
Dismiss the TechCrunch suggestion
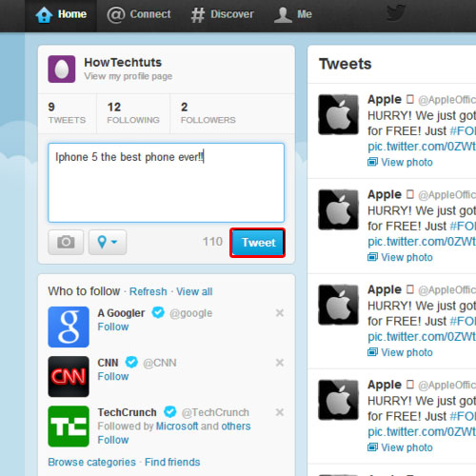tap(280, 412)
